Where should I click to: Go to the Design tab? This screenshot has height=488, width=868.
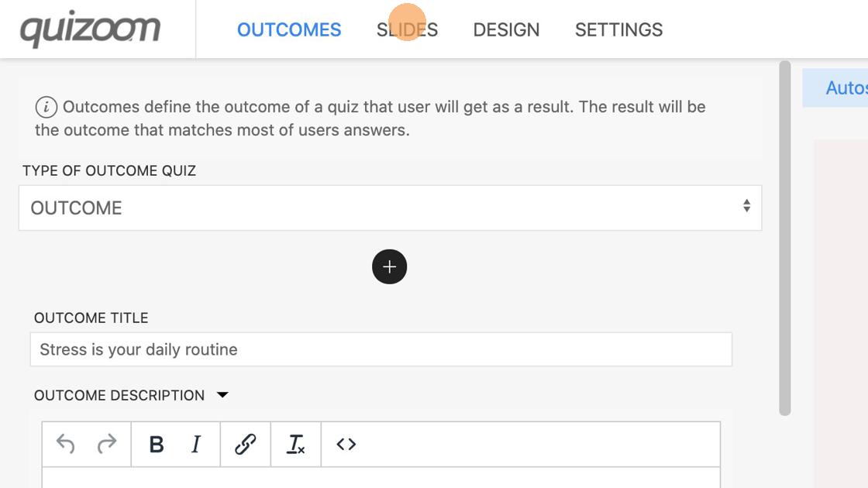point(506,29)
